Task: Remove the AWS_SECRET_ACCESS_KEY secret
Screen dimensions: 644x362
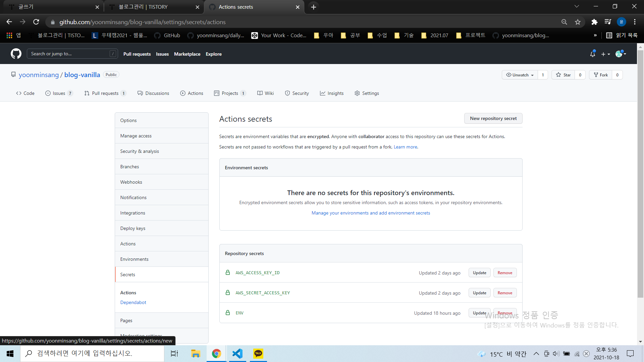Action: (505, 293)
